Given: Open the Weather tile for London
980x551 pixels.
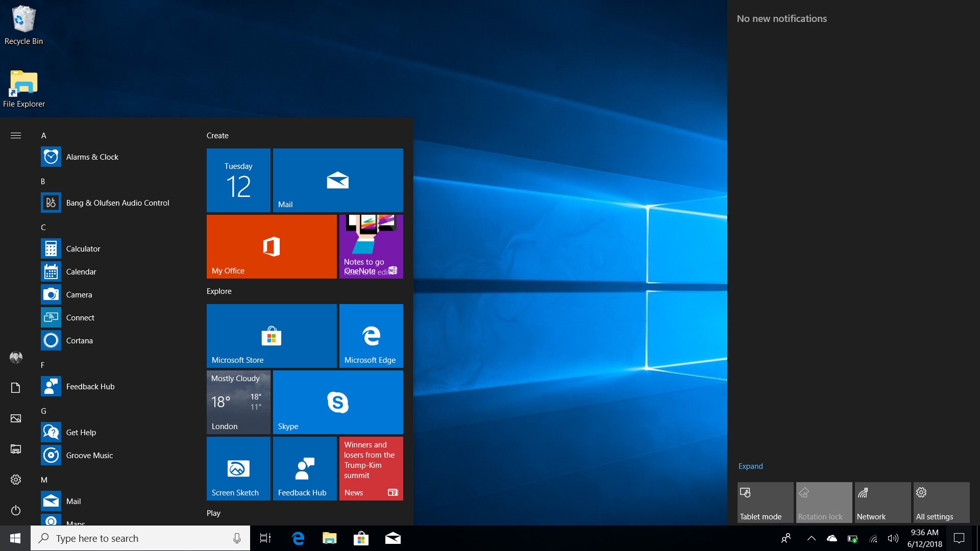Looking at the screenshot, I should 238,402.
